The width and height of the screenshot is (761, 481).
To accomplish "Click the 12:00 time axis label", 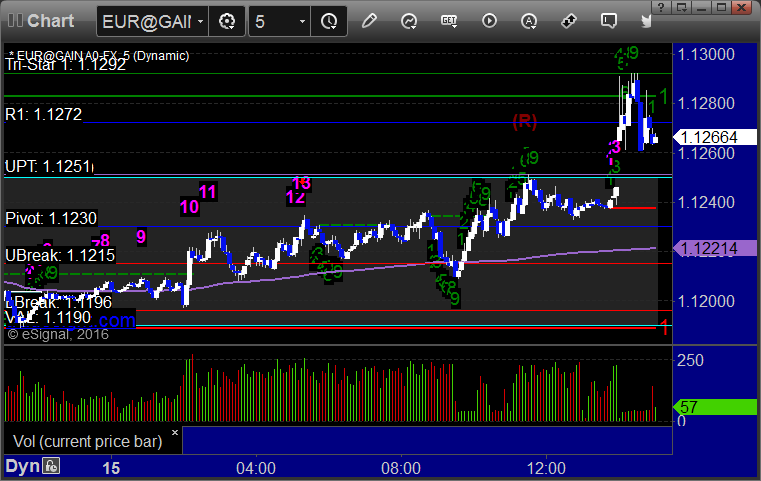I will tap(546, 468).
